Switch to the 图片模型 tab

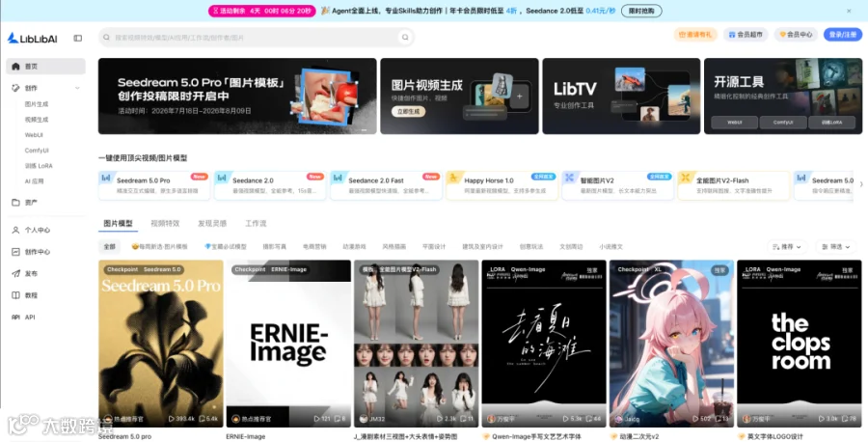(118, 223)
